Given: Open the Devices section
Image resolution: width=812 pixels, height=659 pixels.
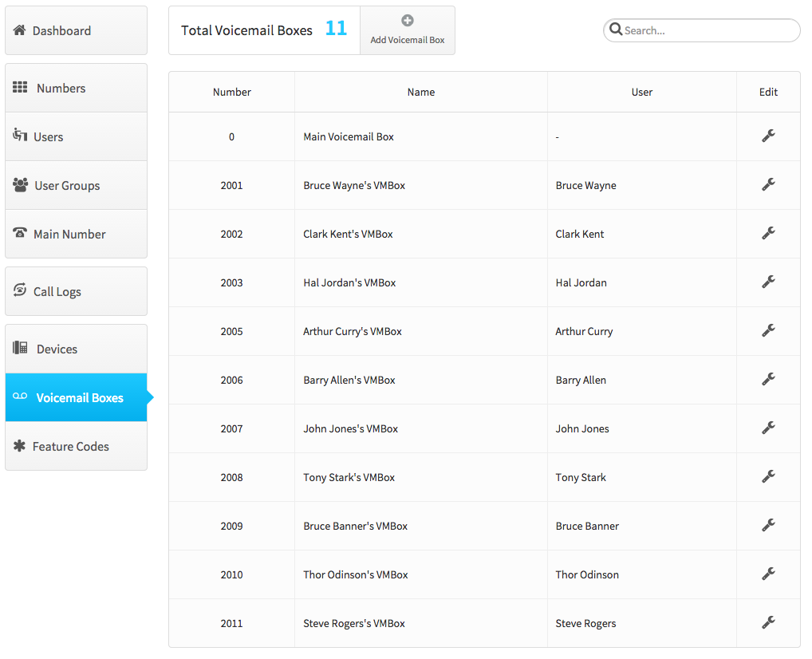Looking at the screenshot, I should point(76,349).
